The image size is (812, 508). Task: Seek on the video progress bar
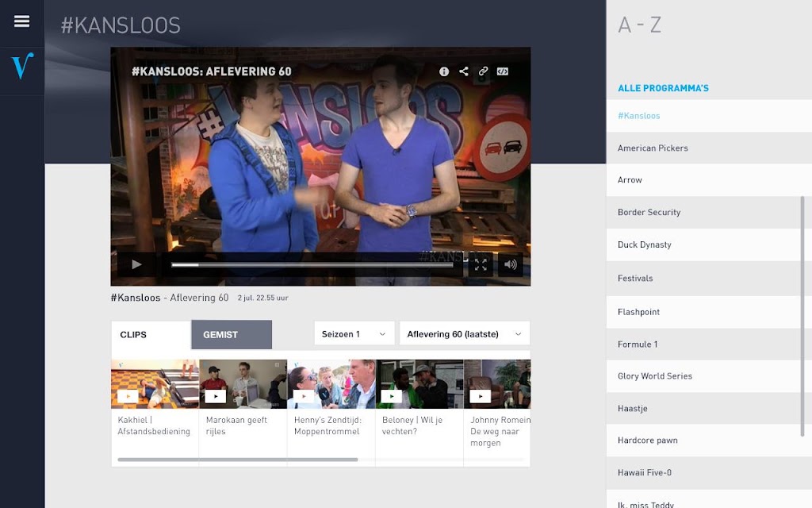[x=312, y=265]
